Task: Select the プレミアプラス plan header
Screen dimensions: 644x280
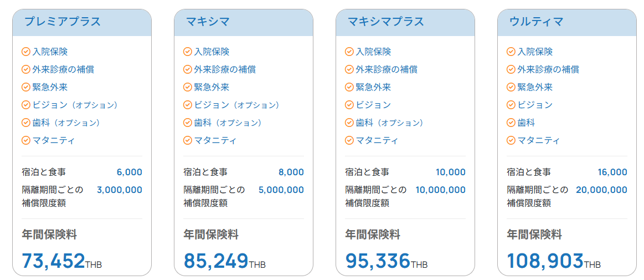Action: [63, 22]
